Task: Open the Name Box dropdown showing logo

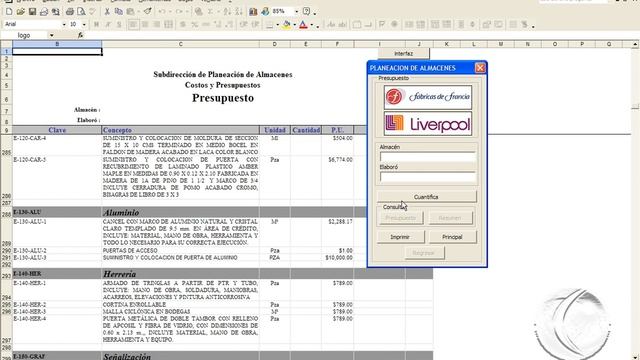Action: pyautogui.click(x=51, y=36)
